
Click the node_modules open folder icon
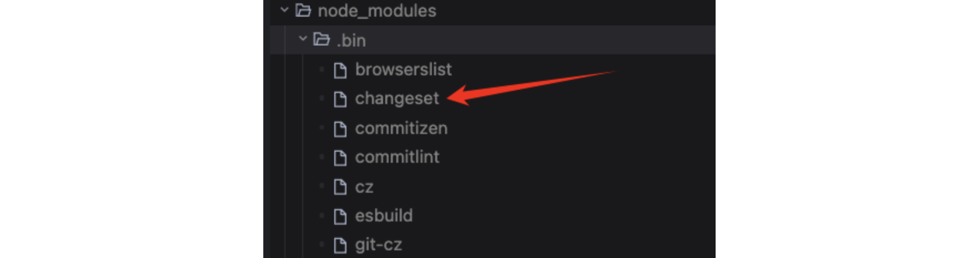tap(303, 10)
